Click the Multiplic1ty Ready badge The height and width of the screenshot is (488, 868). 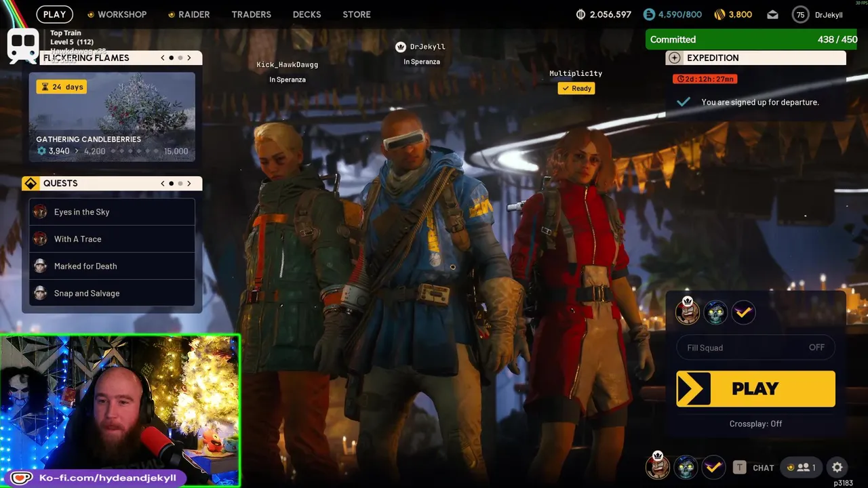tap(576, 88)
